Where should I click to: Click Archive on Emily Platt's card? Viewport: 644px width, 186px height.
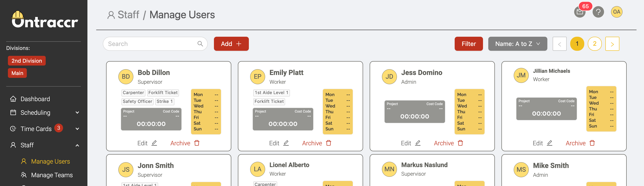pyautogui.click(x=317, y=143)
